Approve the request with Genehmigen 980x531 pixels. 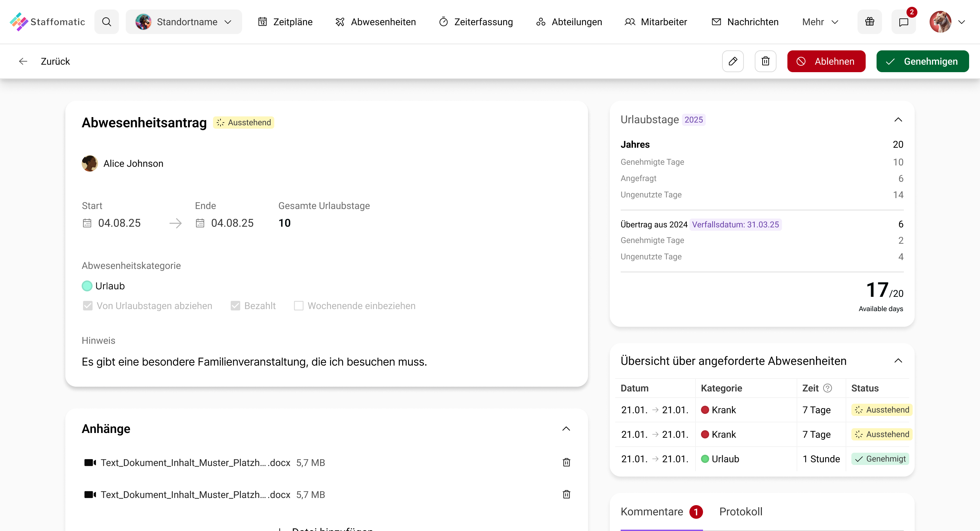tap(922, 61)
